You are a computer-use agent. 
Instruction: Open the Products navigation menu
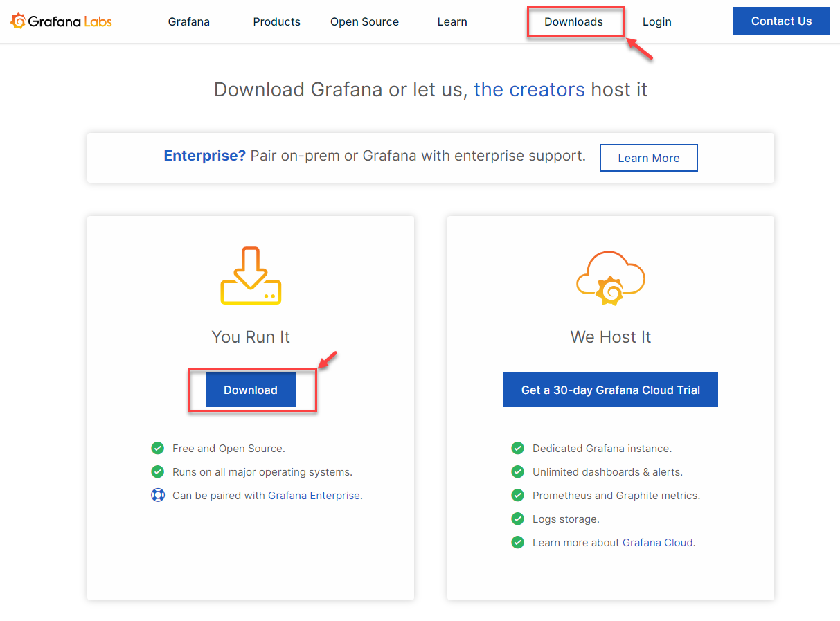(276, 21)
